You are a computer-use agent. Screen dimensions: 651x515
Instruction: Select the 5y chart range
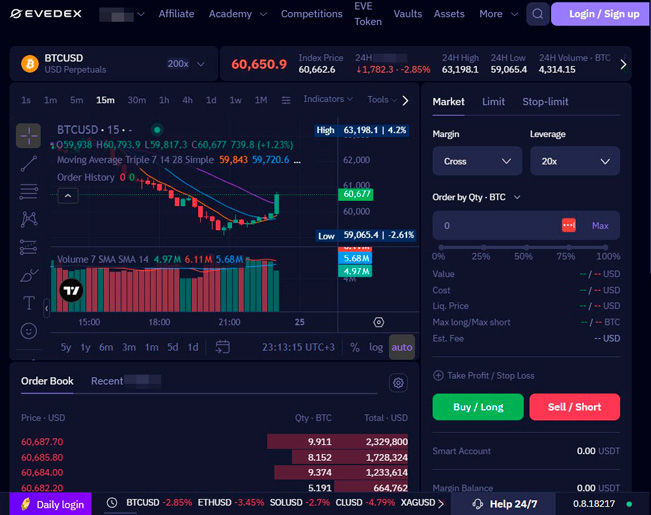66,347
